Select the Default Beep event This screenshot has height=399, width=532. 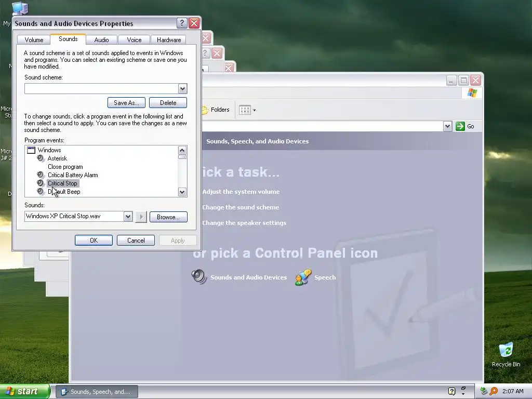coord(64,192)
